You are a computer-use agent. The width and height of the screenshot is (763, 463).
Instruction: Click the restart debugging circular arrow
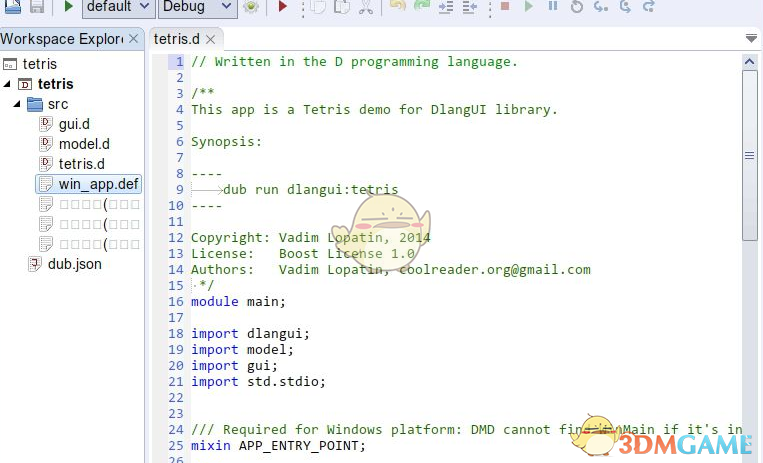577,6
